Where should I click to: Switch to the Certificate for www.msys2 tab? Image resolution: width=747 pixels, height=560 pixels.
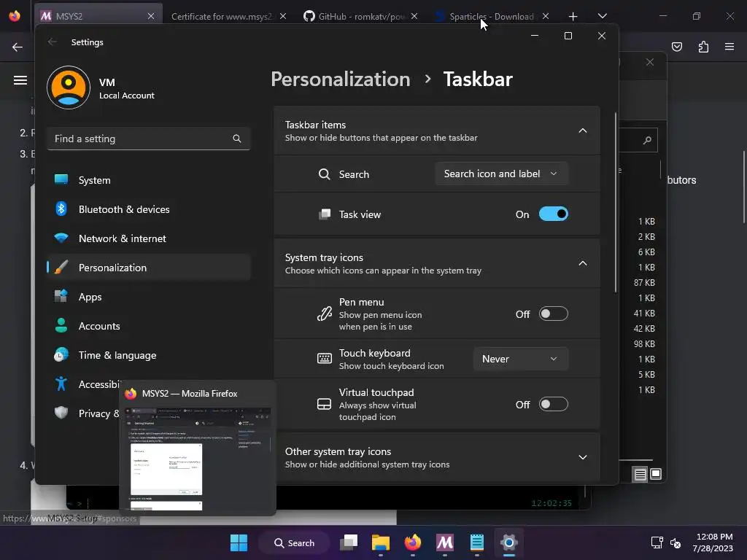coord(222,16)
